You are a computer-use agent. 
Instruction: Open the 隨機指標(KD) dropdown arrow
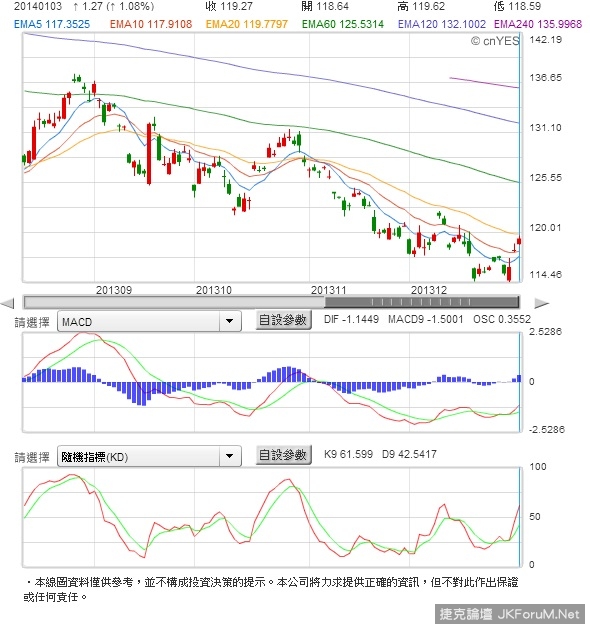coord(230,456)
